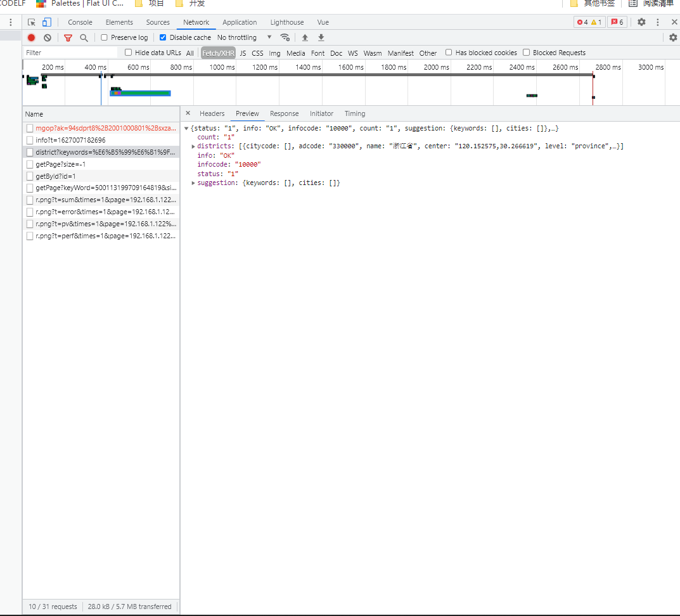Select r.png?t=perf request row

point(101,236)
